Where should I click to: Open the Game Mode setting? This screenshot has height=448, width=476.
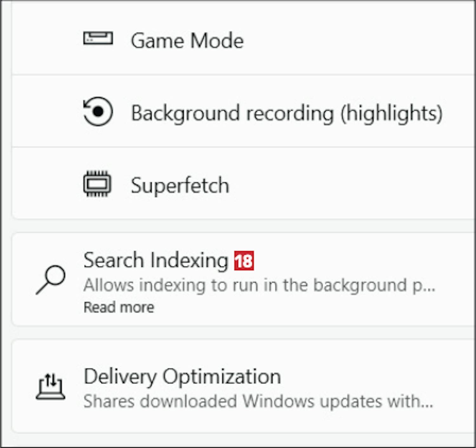pyautogui.click(x=187, y=41)
